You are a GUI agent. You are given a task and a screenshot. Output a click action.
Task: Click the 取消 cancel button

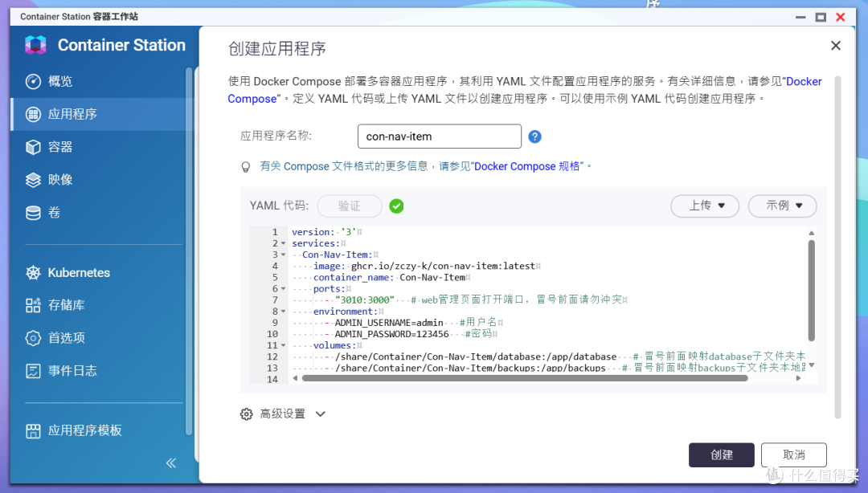click(x=794, y=454)
